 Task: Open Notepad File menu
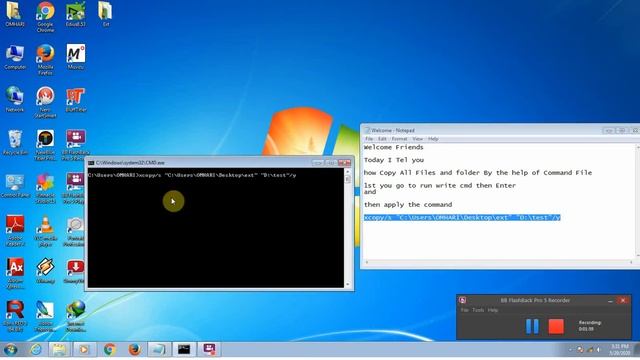(x=369, y=139)
